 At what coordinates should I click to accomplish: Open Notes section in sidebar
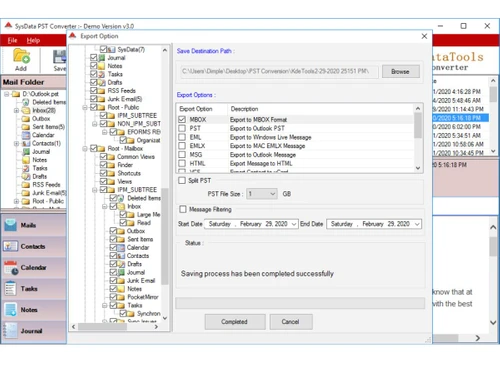[x=33, y=310]
